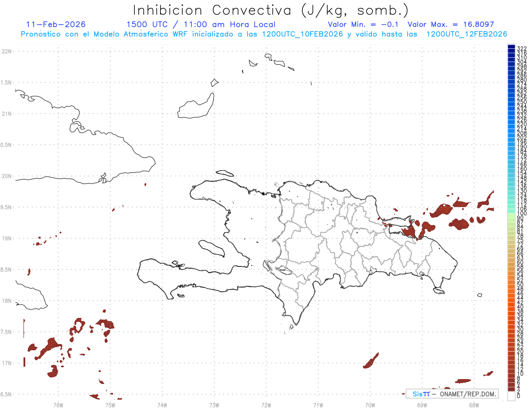This screenshot has width=532, height=411.
Task: Click the title 'Inhibicion Convectiva (J/kg, somb.)'
Action: (271, 10)
